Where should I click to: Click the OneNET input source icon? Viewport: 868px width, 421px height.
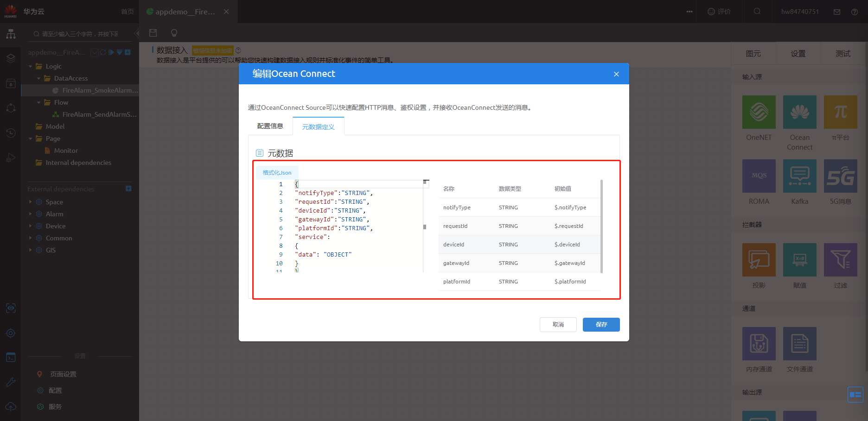tap(759, 112)
